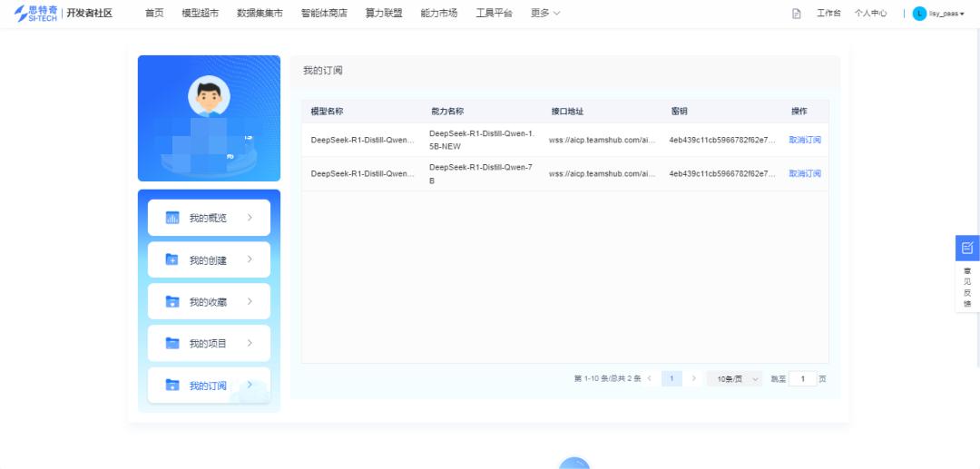Open the document icon in top bar
This screenshot has width=980, height=469.
pyautogui.click(x=797, y=14)
